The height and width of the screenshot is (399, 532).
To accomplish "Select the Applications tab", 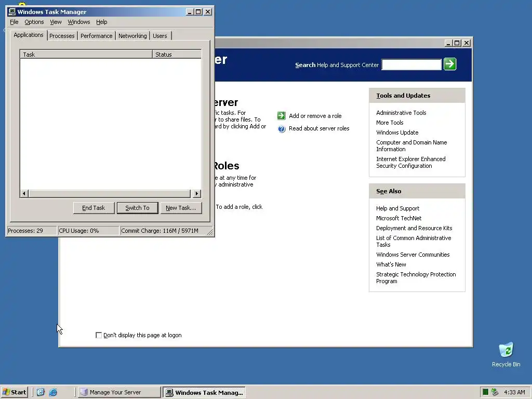I will 29,35.
